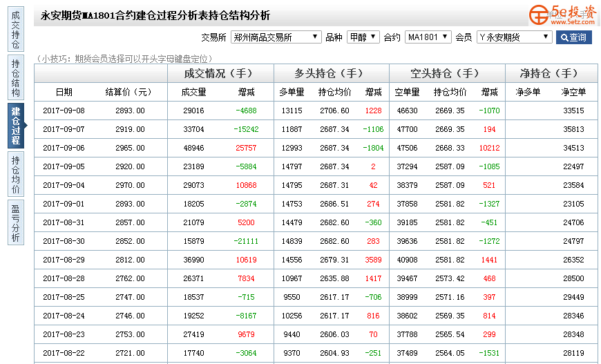Screen dimensions: 601x364
Task: Click the 成交量 column header
Action: pyautogui.click(x=193, y=92)
